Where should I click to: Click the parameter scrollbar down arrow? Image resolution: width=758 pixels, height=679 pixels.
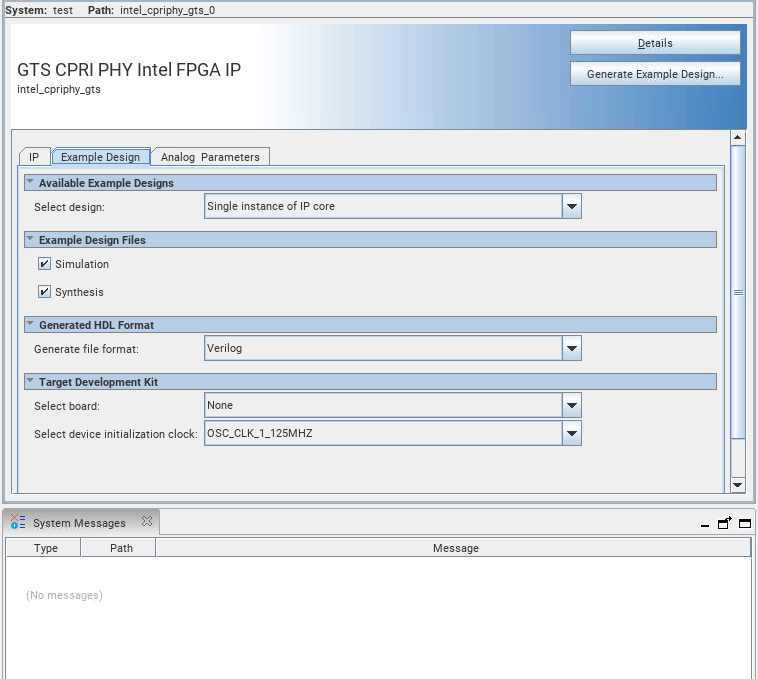[x=738, y=485]
